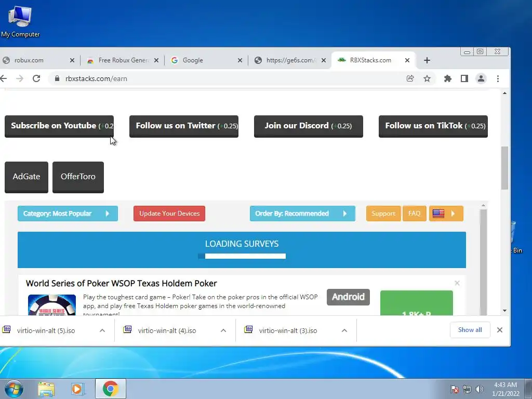
Task: Open Chrome extensions puzzle icon
Action: click(x=447, y=79)
